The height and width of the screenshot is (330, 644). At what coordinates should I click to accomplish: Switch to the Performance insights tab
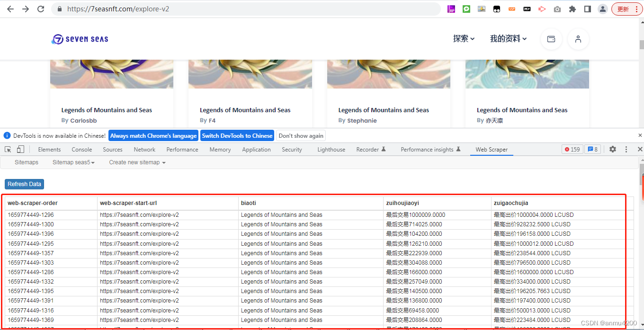pos(430,149)
